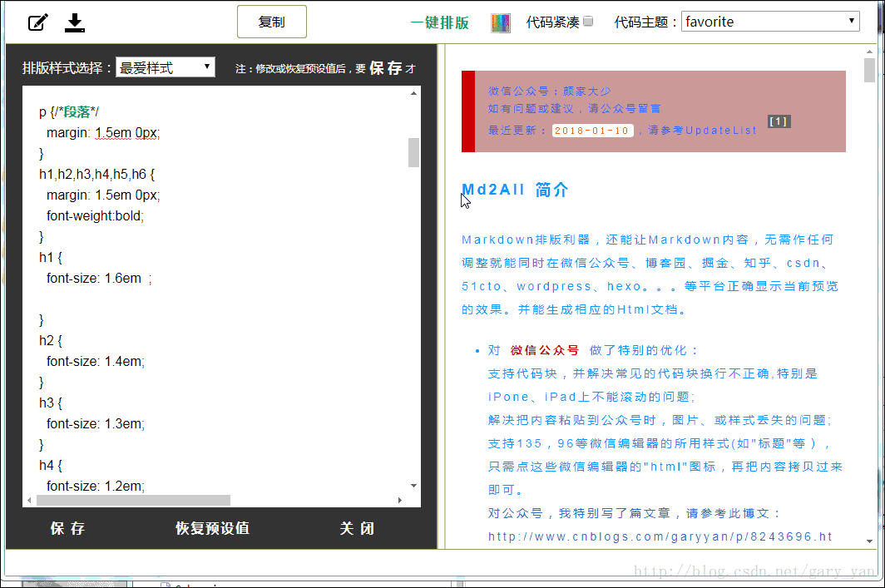Click 保存 at the editor bottom
This screenshot has width=885, height=588.
(67, 528)
